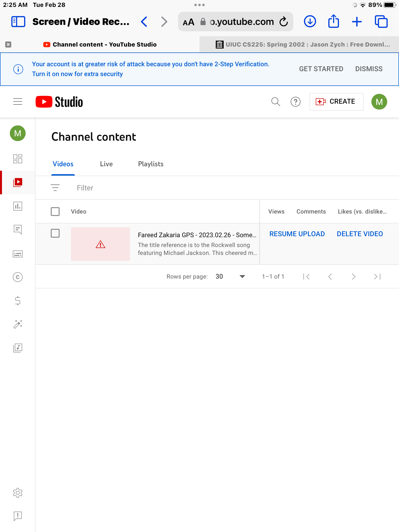Tap the Safari address bar URL
Viewport: 399px width, 532px height.
(x=241, y=22)
